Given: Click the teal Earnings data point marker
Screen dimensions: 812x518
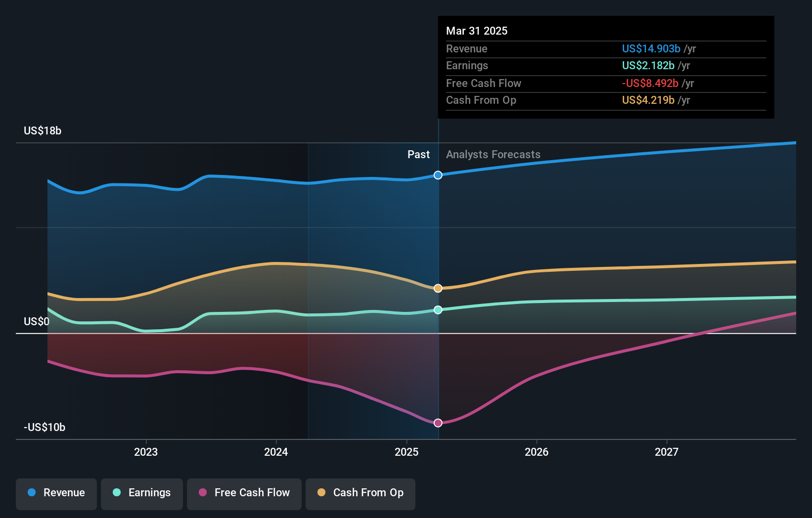Looking at the screenshot, I should point(438,310).
